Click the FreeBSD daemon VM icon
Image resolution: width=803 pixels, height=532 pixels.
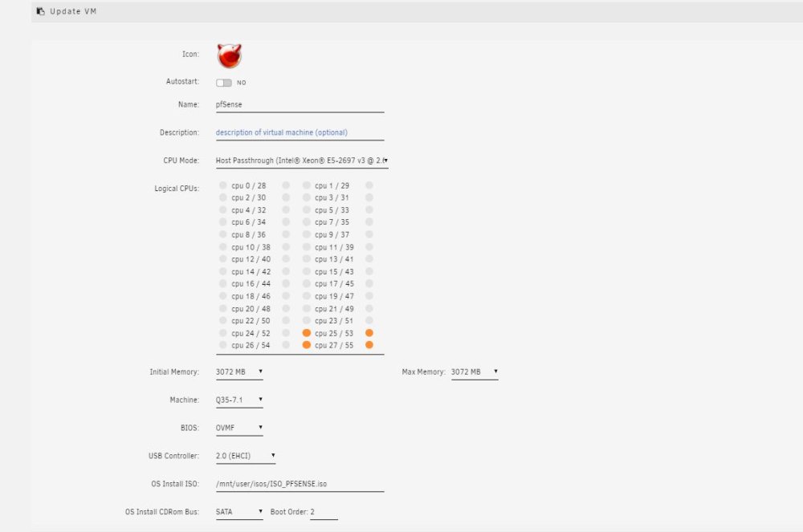click(x=229, y=55)
